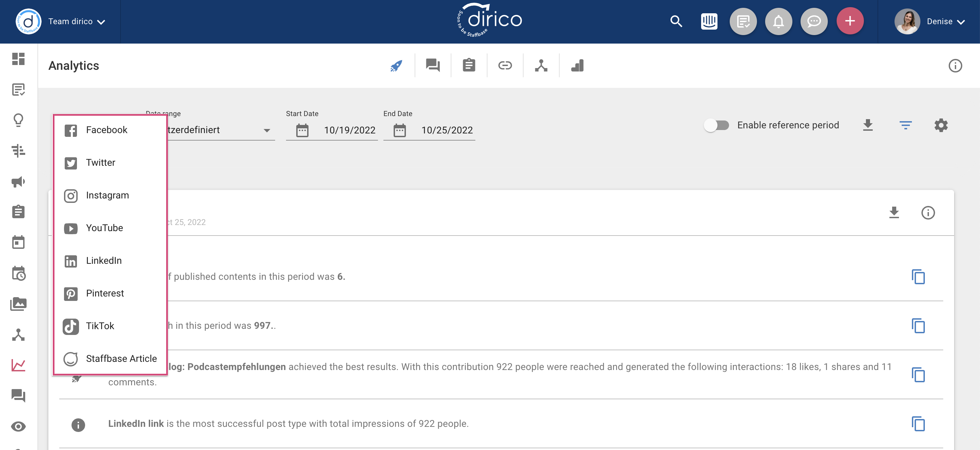
Task: Open the clipboard icon in left sidebar
Action: click(18, 211)
